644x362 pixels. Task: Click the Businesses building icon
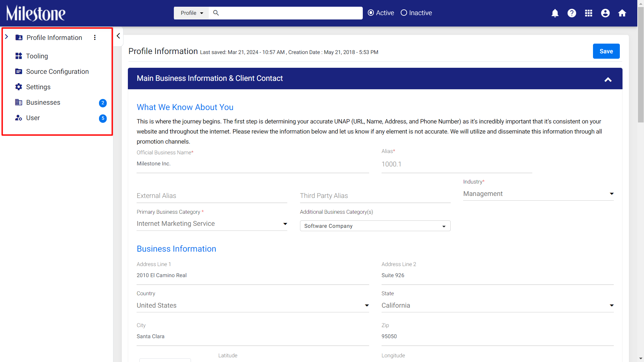(19, 102)
